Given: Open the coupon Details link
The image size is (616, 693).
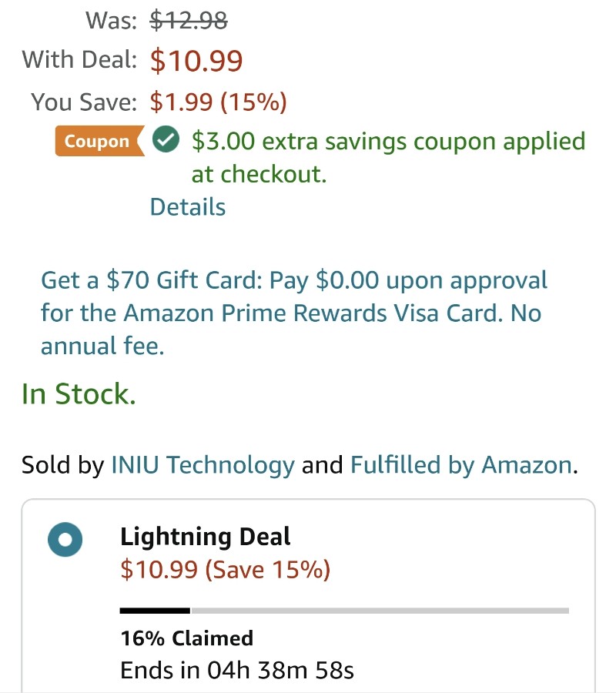Looking at the screenshot, I should (x=188, y=207).
